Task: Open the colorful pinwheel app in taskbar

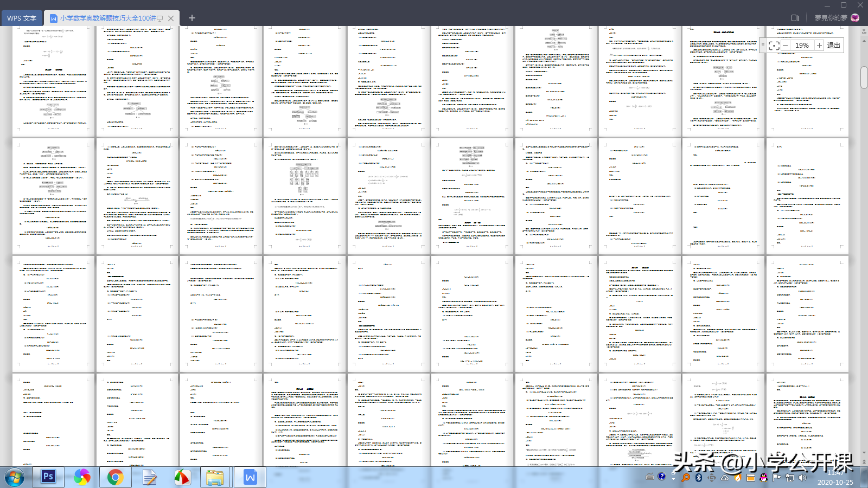Action: [82, 477]
